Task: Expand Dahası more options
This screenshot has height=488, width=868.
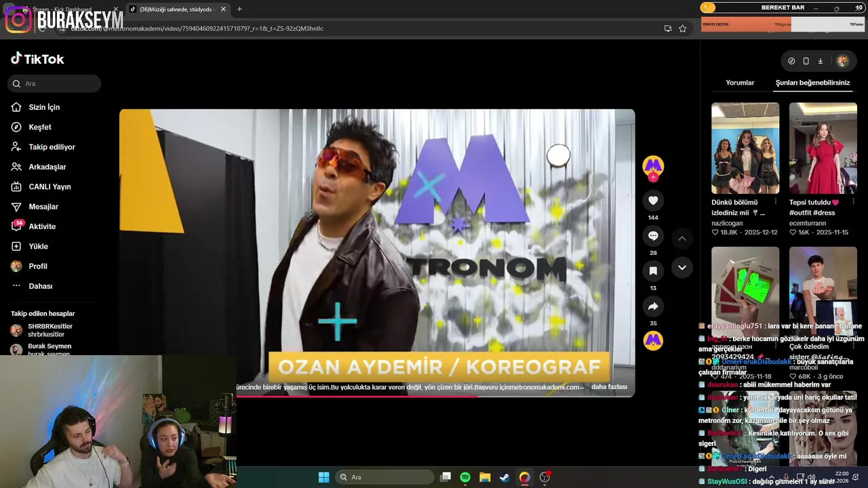Action: [40, 286]
